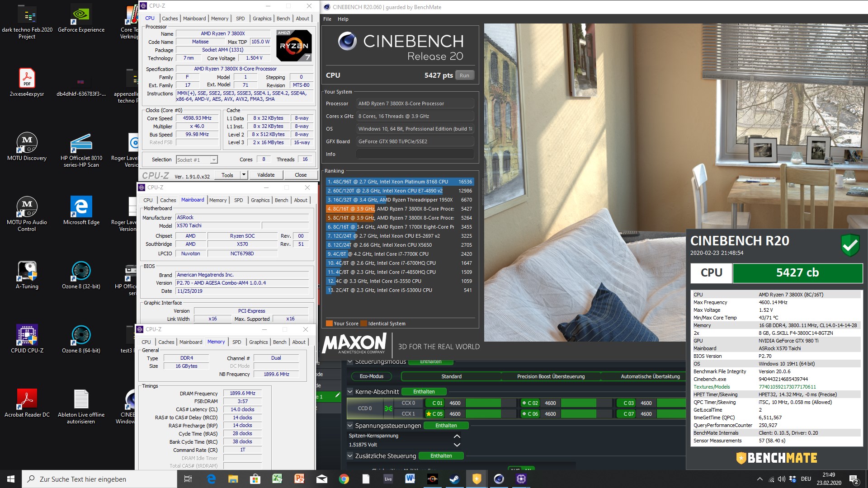
Task: Click Enthalten next to Spannungssteuerungen
Action: 446,426
